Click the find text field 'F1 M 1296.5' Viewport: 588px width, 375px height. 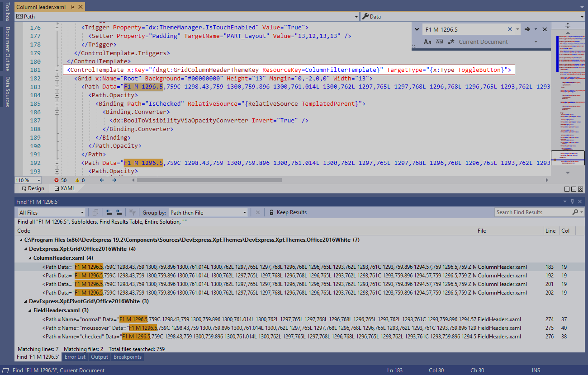coord(465,29)
